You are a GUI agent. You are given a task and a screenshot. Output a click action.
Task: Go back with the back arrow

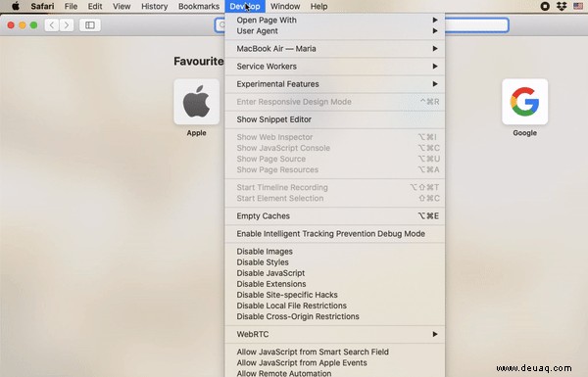point(52,25)
